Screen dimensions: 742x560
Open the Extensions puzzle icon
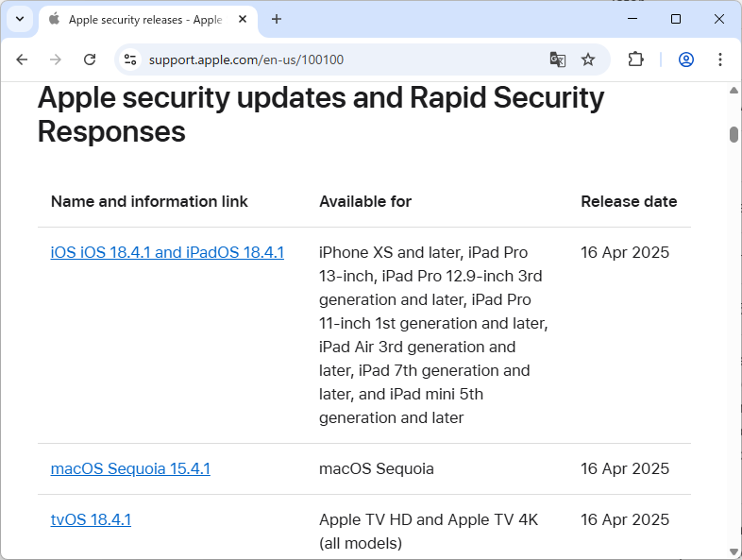click(x=635, y=59)
